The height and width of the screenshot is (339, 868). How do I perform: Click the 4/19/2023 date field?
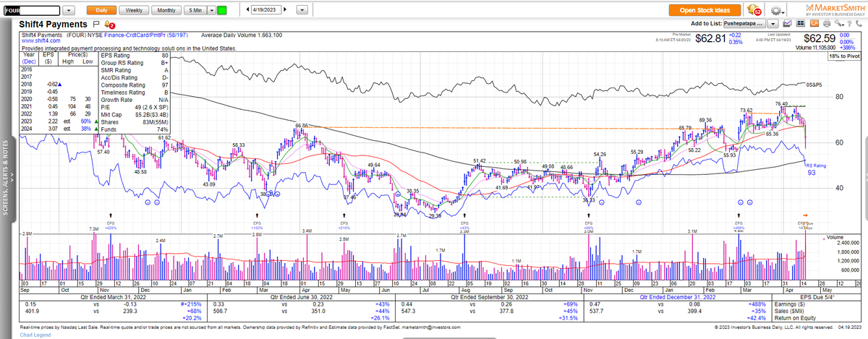(x=265, y=11)
